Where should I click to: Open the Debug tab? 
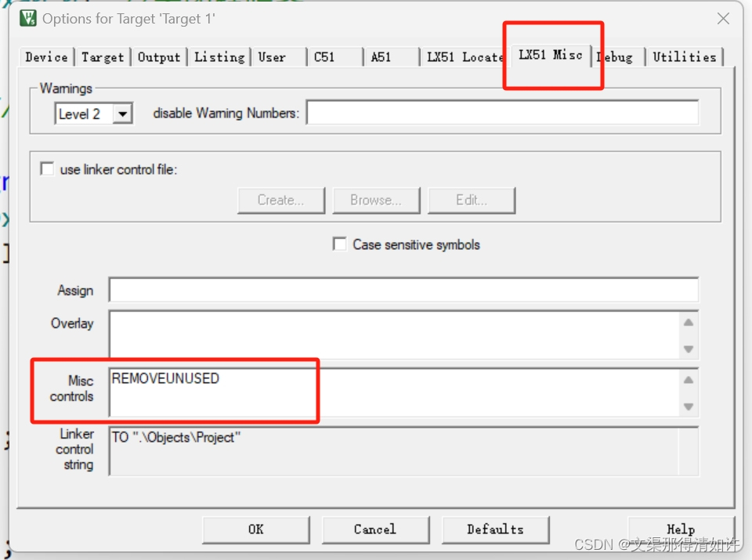click(x=618, y=57)
